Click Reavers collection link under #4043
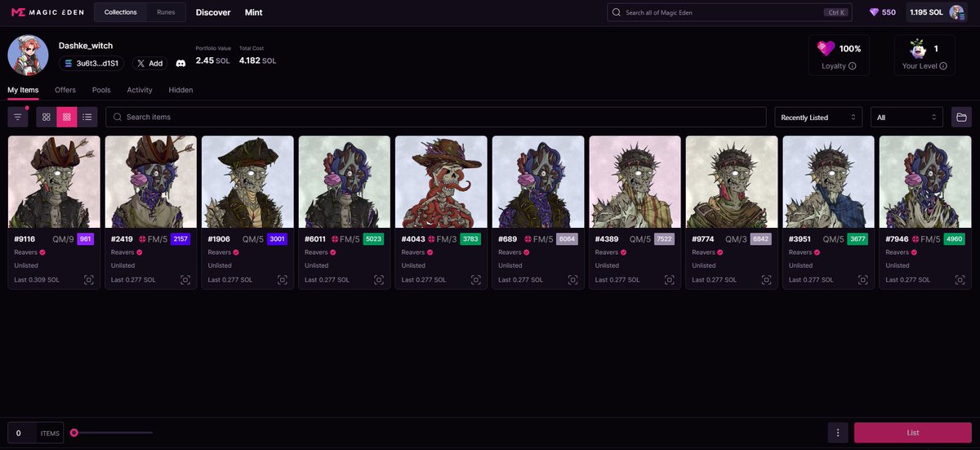980x450 pixels. 413,252
